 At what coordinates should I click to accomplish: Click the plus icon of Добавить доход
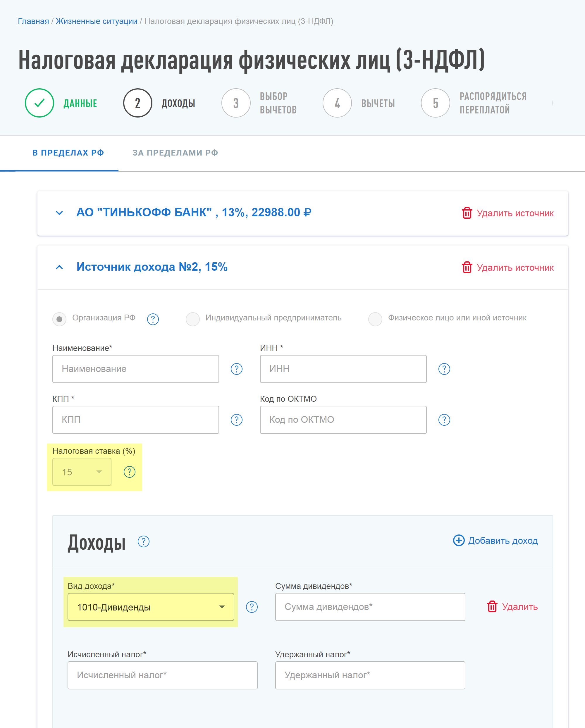[x=459, y=540]
